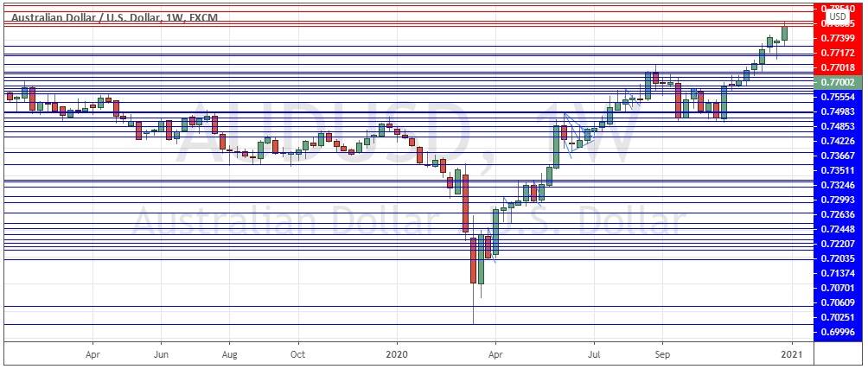The height and width of the screenshot is (369, 868).
Task: Click the 0.73511 price level label
Action: (x=839, y=170)
